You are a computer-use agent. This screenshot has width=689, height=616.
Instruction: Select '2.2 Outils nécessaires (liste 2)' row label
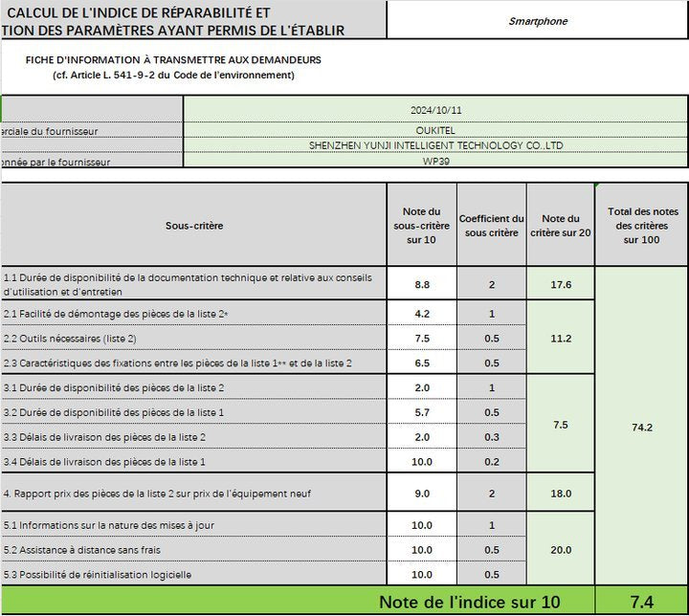193,339
